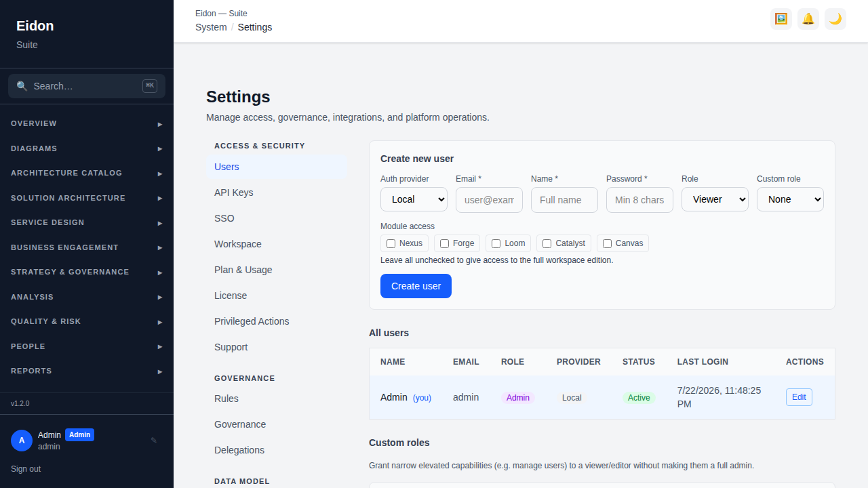Check the Catalyst module checkbox
868x488 pixels.
547,243
